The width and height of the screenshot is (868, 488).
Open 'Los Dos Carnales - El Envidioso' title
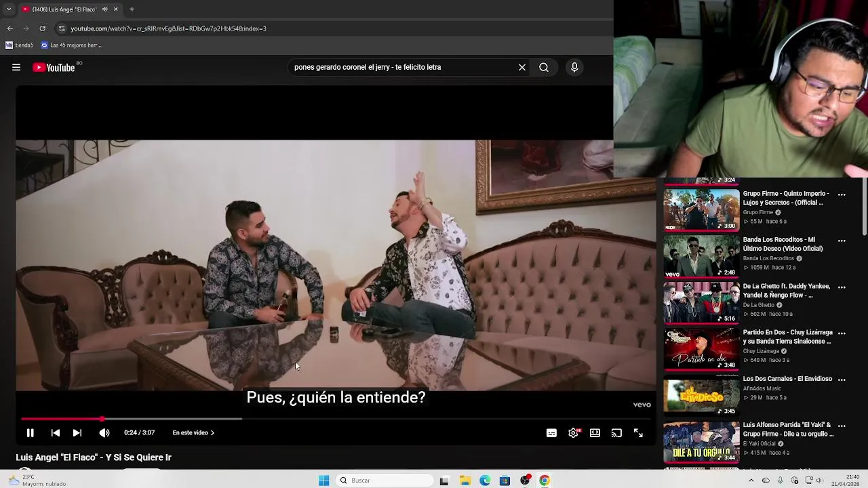(x=787, y=379)
